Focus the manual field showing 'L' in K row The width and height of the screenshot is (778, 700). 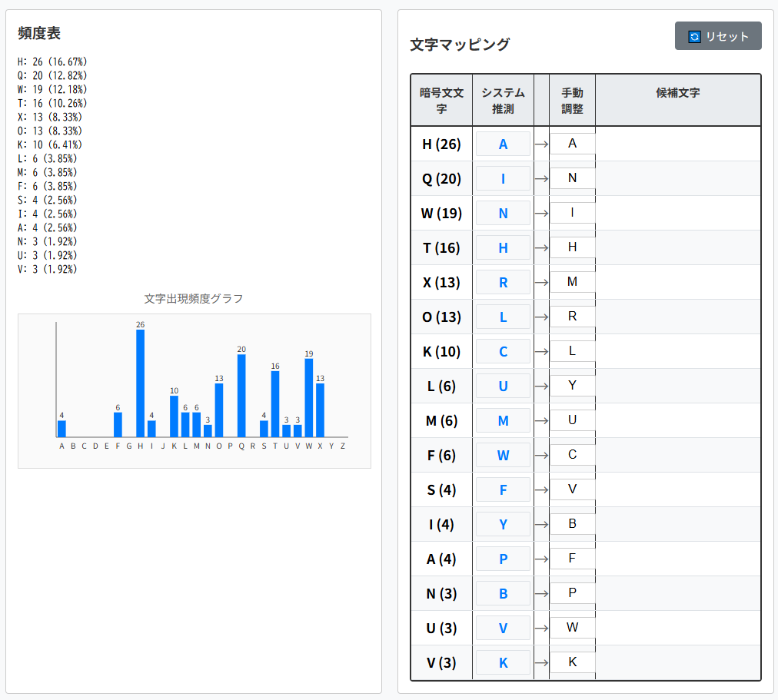point(572,351)
